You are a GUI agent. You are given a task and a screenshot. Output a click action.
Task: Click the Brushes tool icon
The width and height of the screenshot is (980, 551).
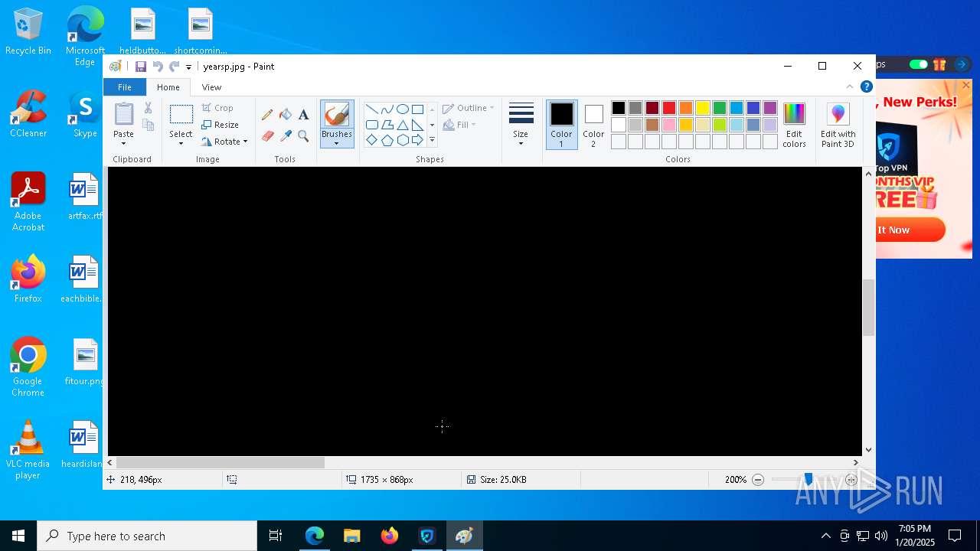[337, 115]
